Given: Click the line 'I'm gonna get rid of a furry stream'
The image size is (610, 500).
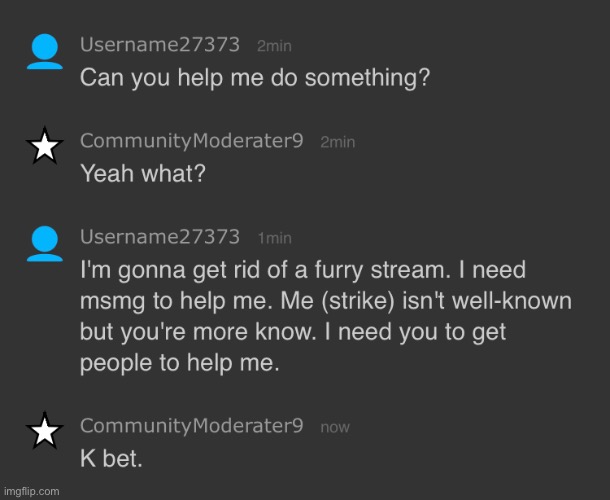Looking at the screenshot, I should (x=265, y=270).
